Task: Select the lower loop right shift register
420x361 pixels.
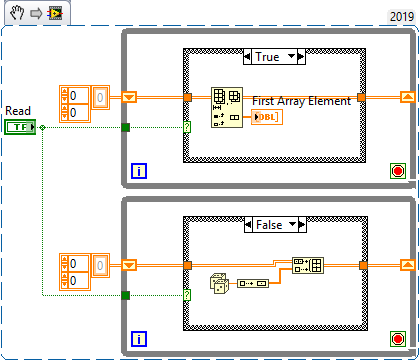Action: 407,265
